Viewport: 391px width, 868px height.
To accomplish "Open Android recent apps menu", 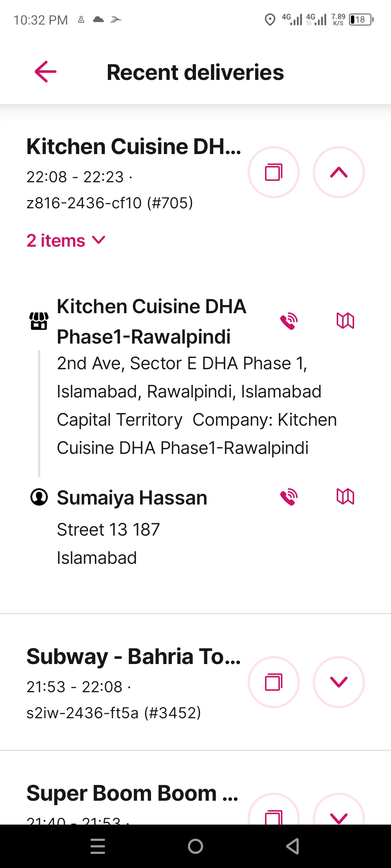I will 98,846.
